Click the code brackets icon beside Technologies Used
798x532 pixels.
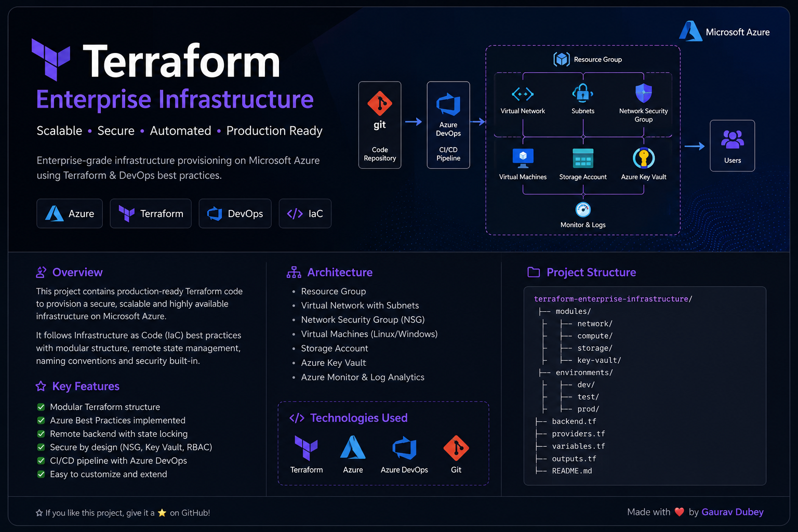pyautogui.click(x=297, y=418)
